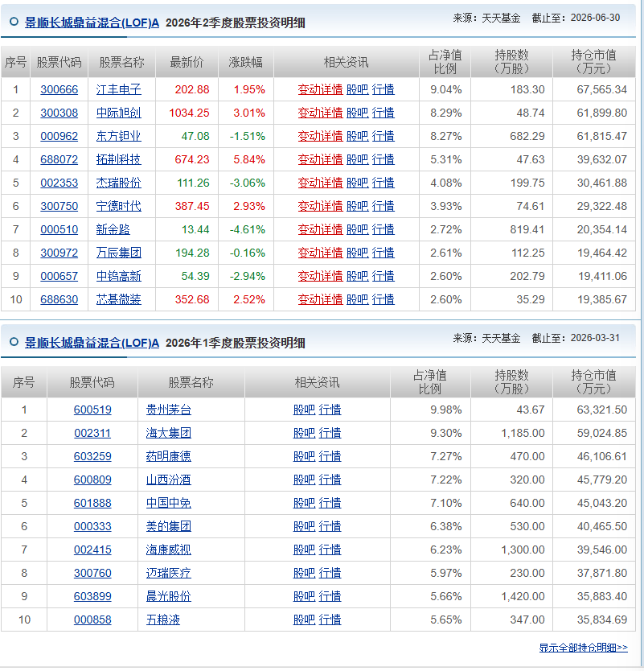This screenshot has height=671, width=644.
Task: Open the fund title link in Q1 section
Action: coord(92,343)
